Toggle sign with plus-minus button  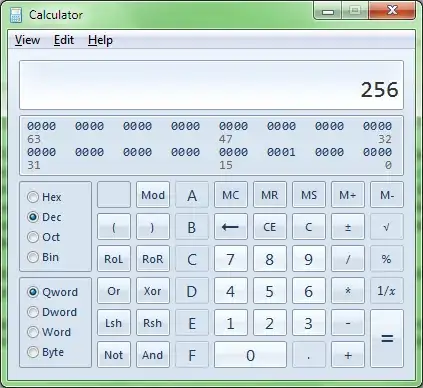[348, 227]
